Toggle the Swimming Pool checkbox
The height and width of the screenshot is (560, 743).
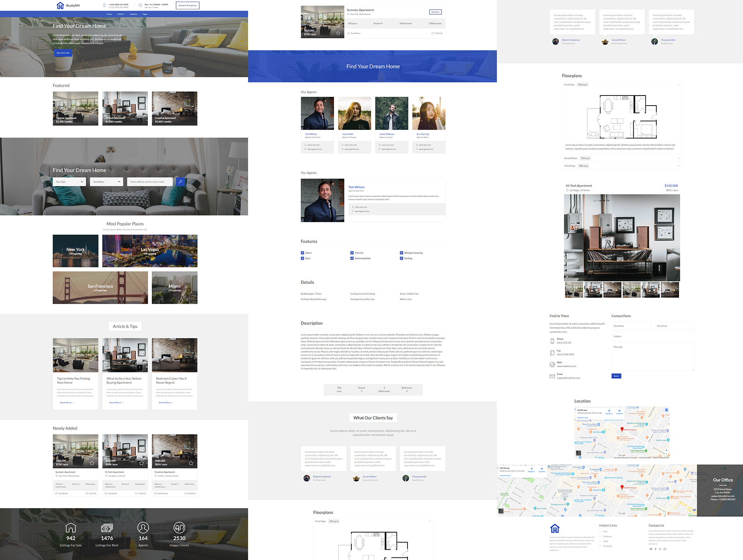(352, 258)
